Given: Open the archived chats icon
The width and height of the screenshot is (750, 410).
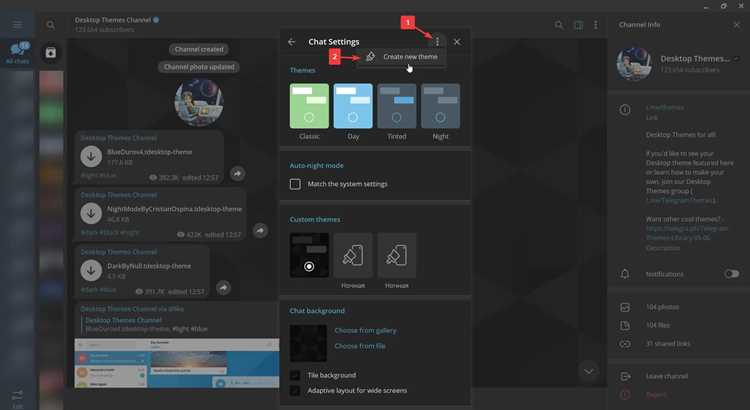Looking at the screenshot, I should click(51, 53).
